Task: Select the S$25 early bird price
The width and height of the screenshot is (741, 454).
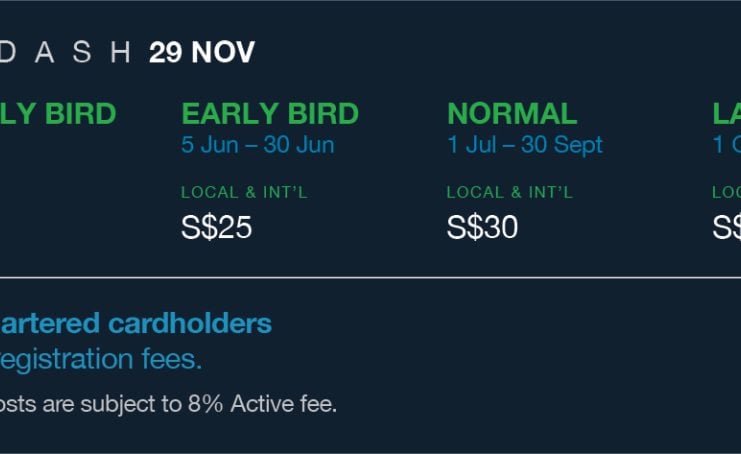Action: pos(216,227)
